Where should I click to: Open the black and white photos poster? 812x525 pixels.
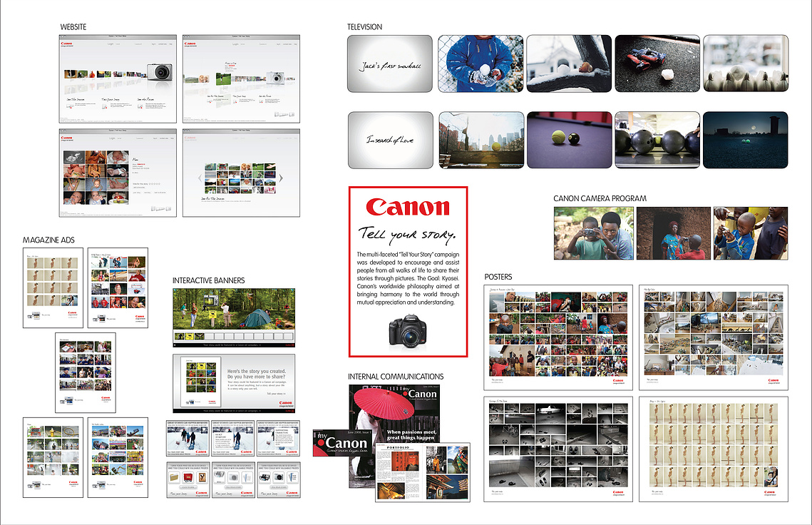pyautogui.click(x=558, y=449)
